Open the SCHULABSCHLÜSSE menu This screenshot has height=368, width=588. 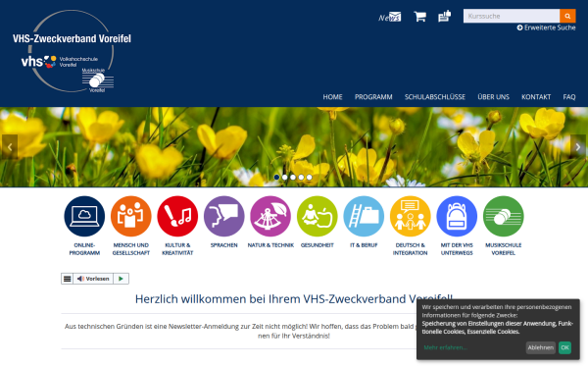point(435,97)
